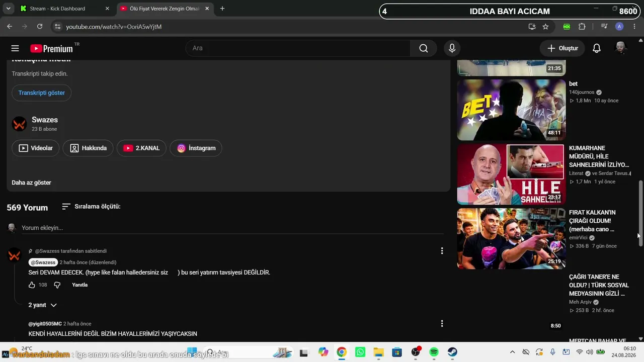Expand the 2 yanıt replies
This screenshot has width=644, height=362.
click(43, 305)
